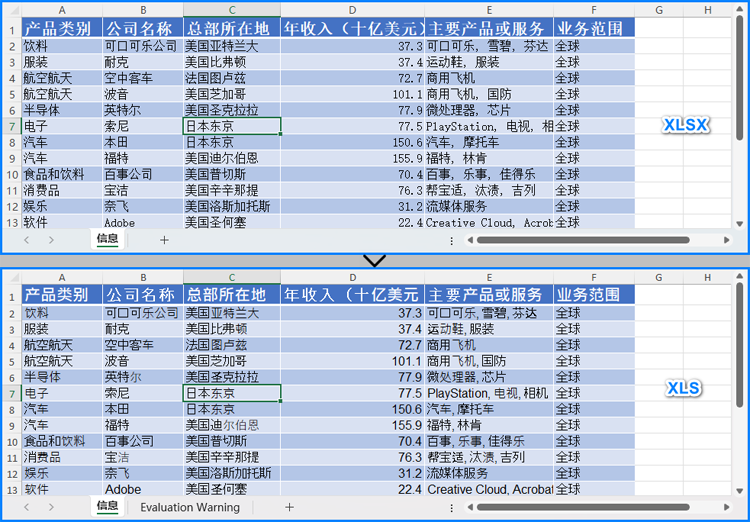Select cell 微处理器, 芯片 in XLS window
The height and width of the screenshot is (522, 750).
(x=489, y=377)
